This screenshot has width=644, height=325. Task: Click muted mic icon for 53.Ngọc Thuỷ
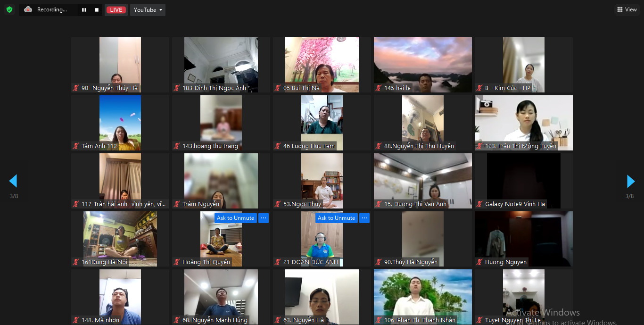tap(278, 204)
